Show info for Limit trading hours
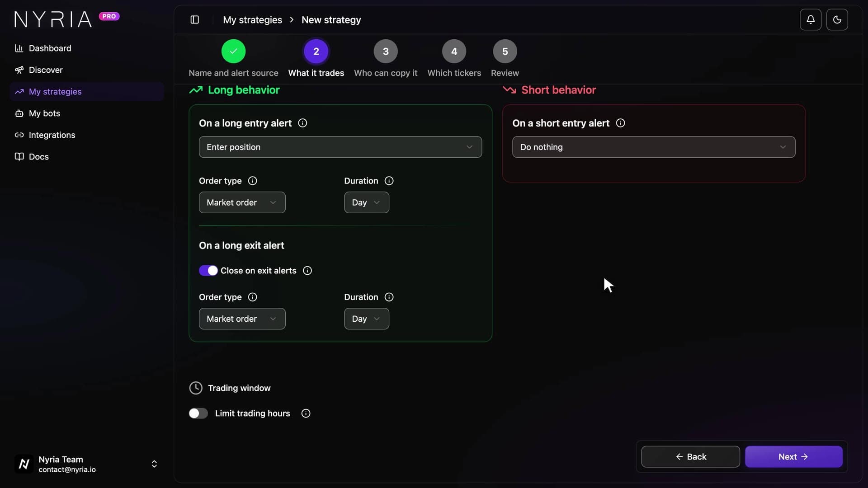This screenshot has height=488, width=868. click(x=306, y=413)
